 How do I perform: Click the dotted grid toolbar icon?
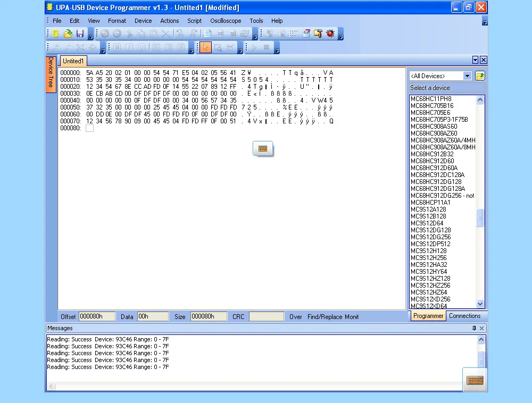[x=294, y=33]
